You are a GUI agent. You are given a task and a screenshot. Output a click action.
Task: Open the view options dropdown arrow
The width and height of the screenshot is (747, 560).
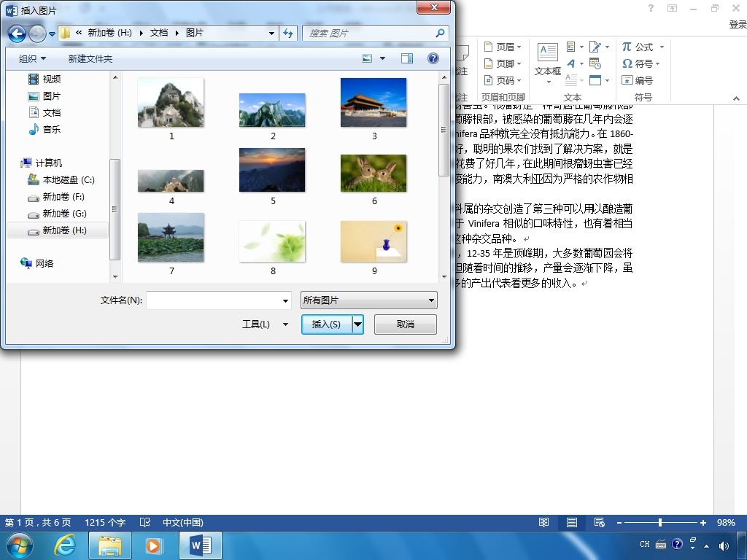point(382,58)
